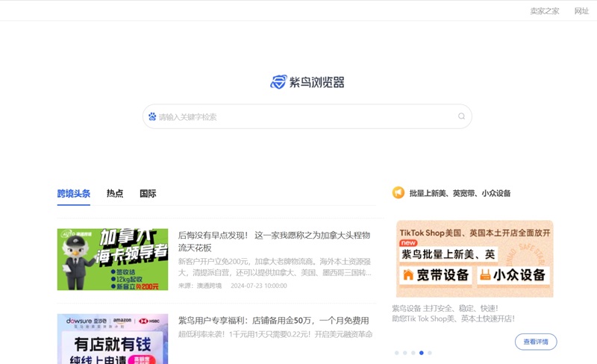Click the source text 来源：澳通跨境
Viewport: 597px width, 364px height.
[x=200, y=286]
